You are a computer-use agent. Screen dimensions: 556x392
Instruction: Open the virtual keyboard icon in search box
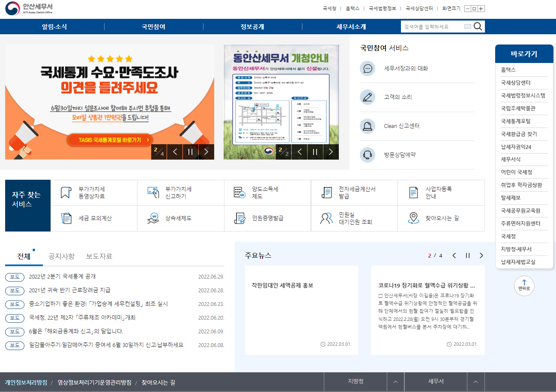coord(467,27)
